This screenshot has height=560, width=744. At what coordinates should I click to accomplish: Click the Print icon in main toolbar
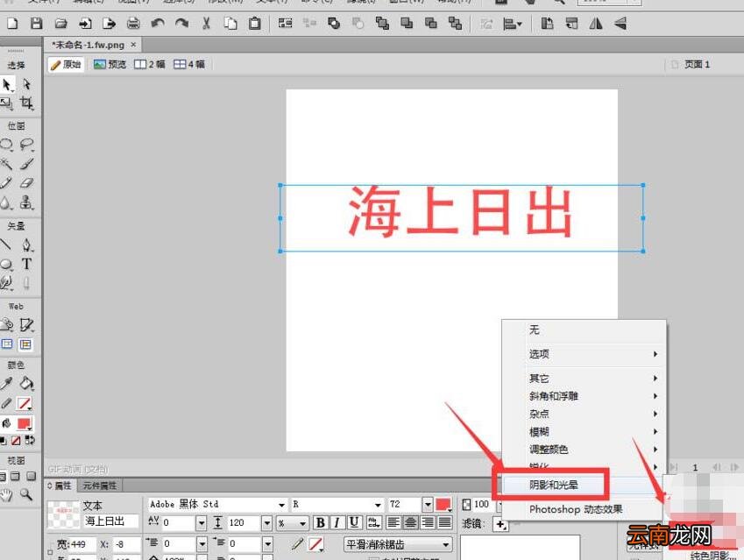click(133, 24)
